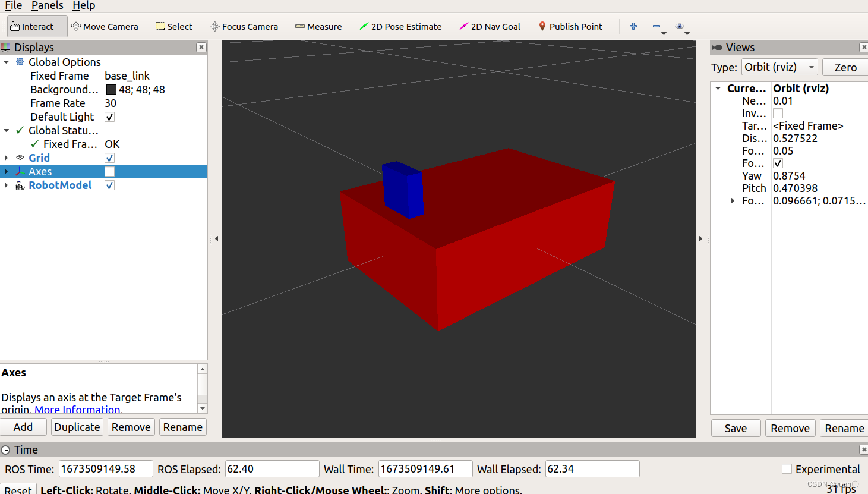This screenshot has width=868, height=494.
Task: Collapse the right Views panel arrow
Action: click(x=701, y=238)
